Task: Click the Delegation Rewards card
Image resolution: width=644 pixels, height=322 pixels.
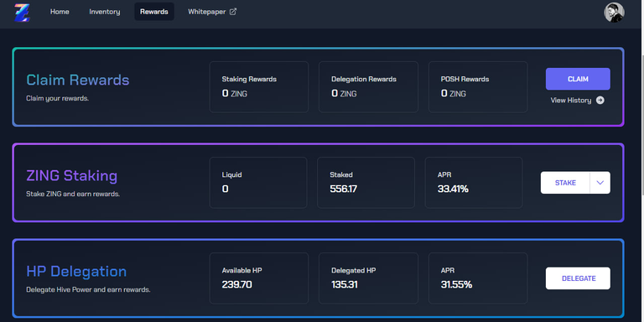Action: (368, 86)
